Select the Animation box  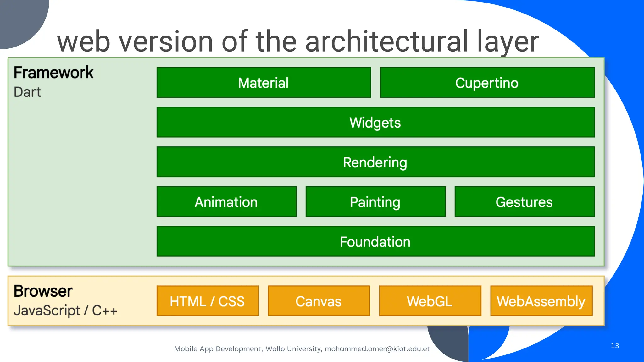[226, 202]
